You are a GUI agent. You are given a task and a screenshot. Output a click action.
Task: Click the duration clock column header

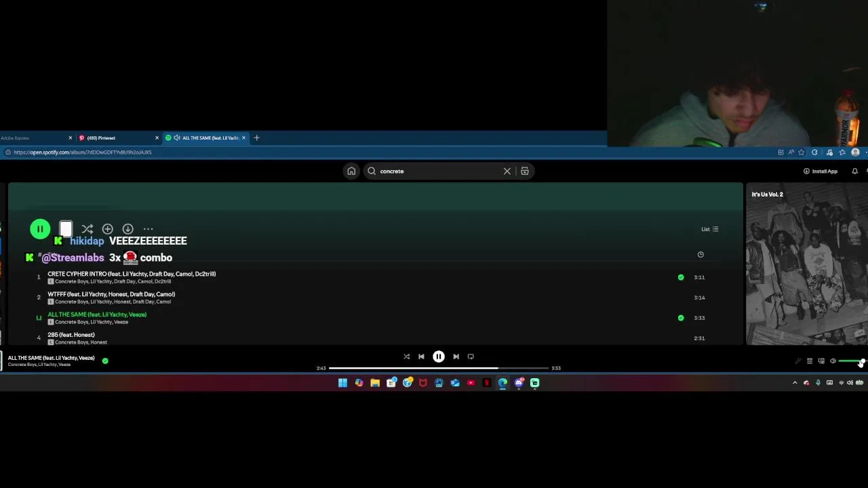701,254
